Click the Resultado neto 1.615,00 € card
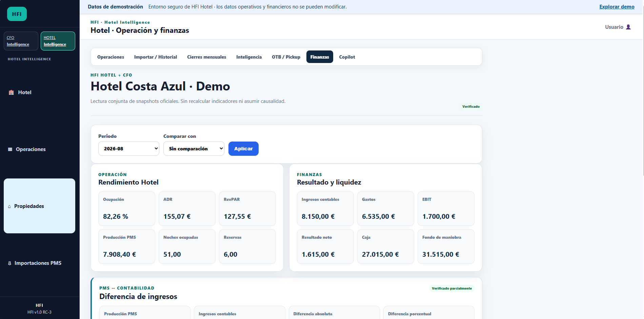644x319 pixels. [x=325, y=247]
